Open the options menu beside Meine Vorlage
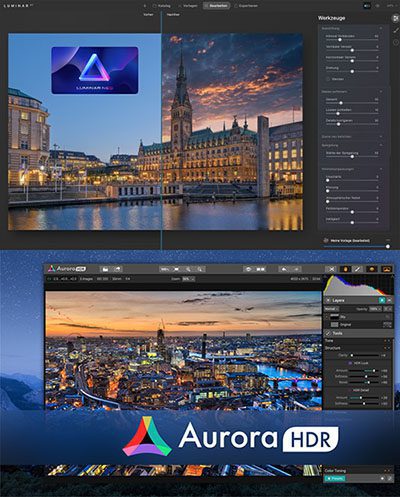 point(388,240)
